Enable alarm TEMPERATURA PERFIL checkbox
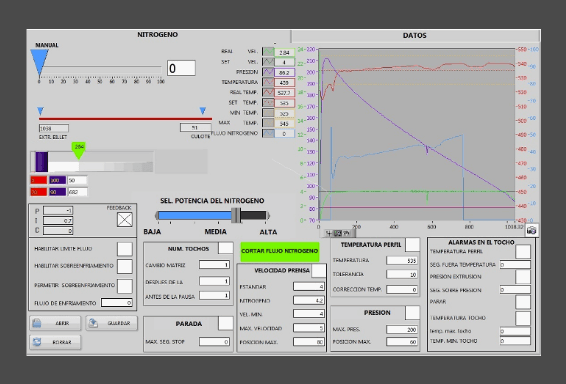The height and width of the screenshot is (384, 566). click(523, 252)
